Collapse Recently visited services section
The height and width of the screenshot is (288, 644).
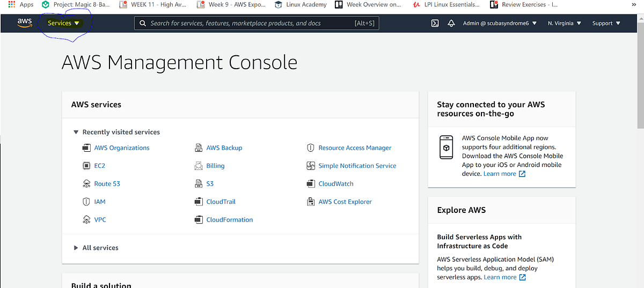117,132
